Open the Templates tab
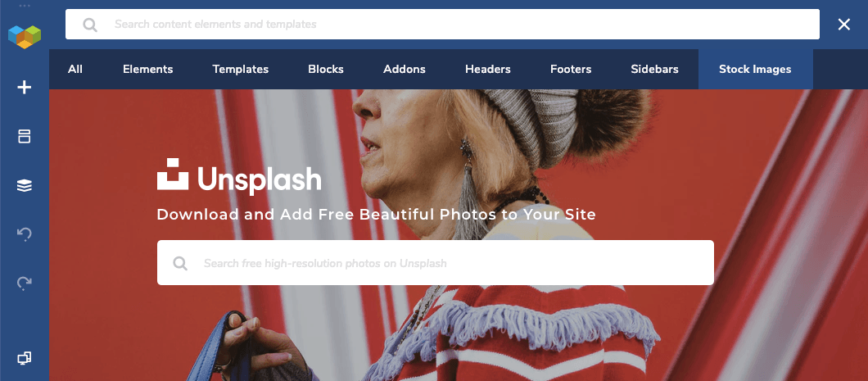This screenshot has height=381, width=868. pos(240,69)
